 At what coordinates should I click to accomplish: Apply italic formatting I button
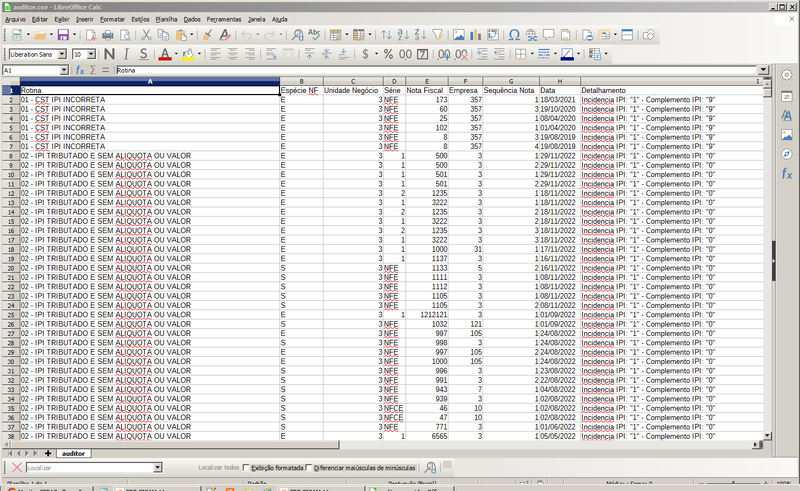click(x=126, y=54)
